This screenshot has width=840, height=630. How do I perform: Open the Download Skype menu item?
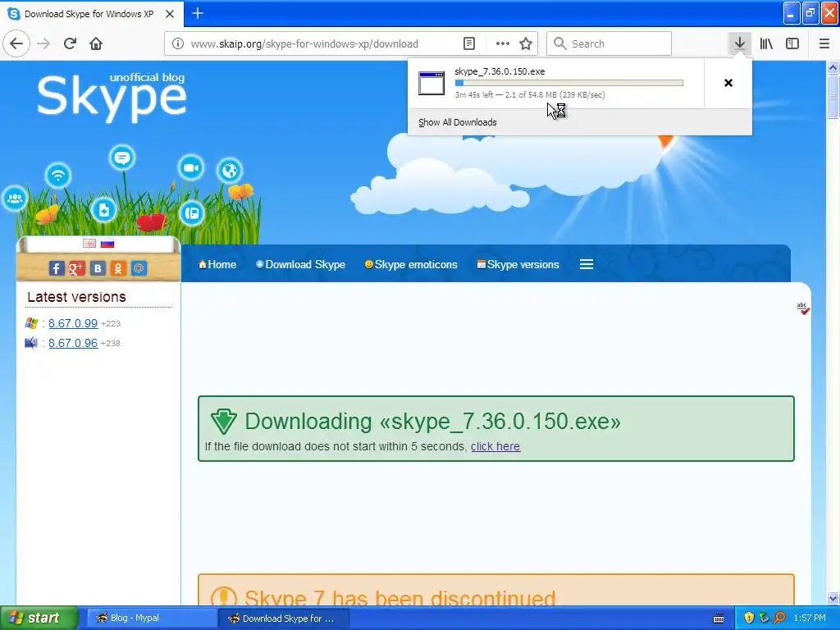tap(300, 264)
